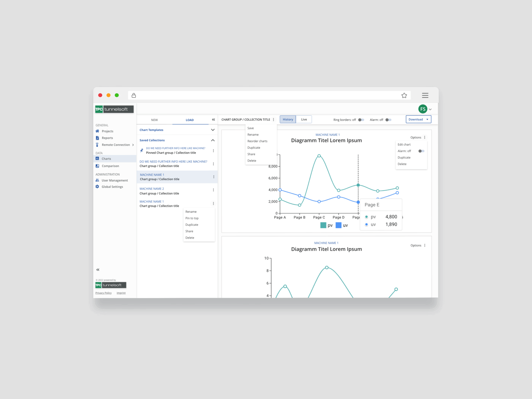The image size is (532, 399).
Task: Choose Edit chart in options menu
Action: click(404, 145)
